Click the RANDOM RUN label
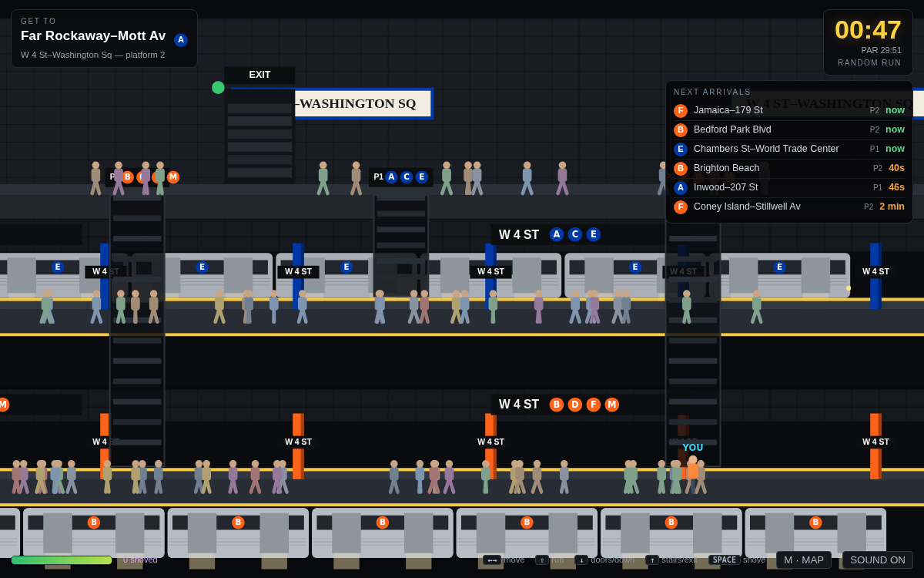The image size is (924, 578). 869,63
